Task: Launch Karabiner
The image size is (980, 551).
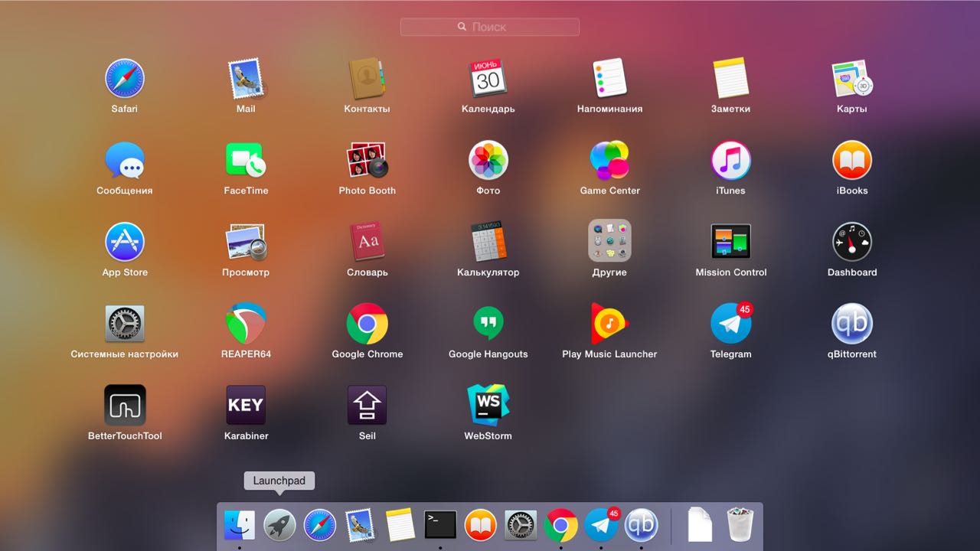Action: click(246, 406)
